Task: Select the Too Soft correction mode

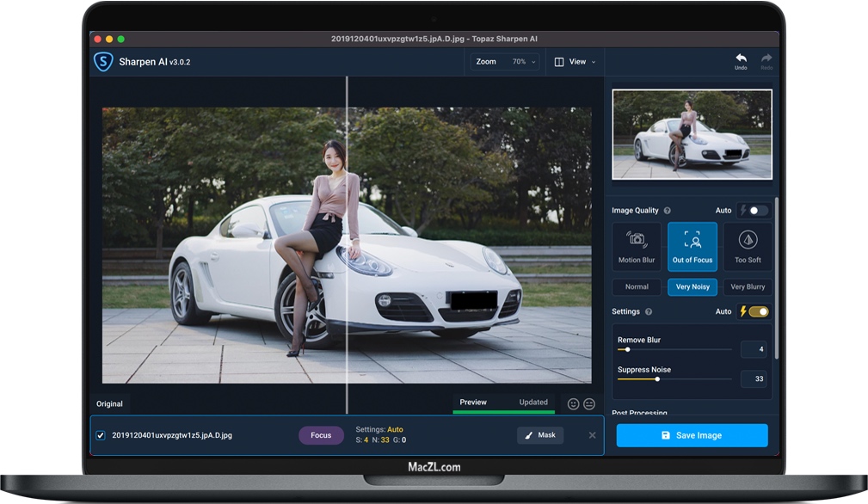Action: (x=747, y=247)
